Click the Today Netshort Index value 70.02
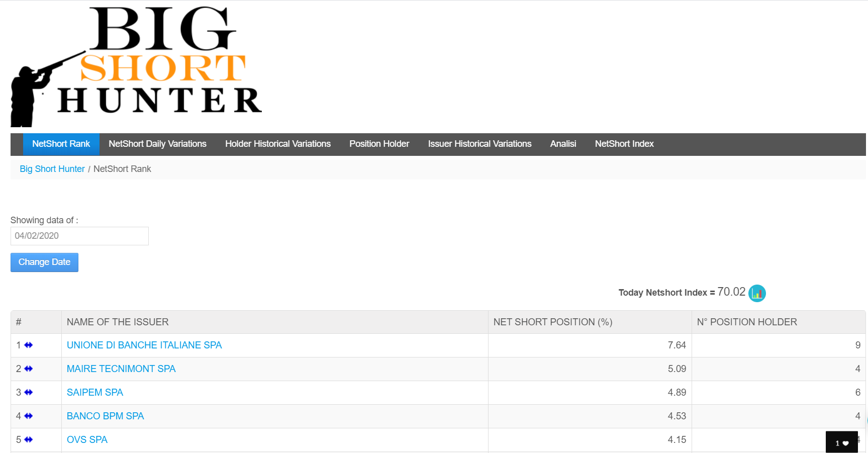868x453 pixels. pyautogui.click(x=731, y=292)
